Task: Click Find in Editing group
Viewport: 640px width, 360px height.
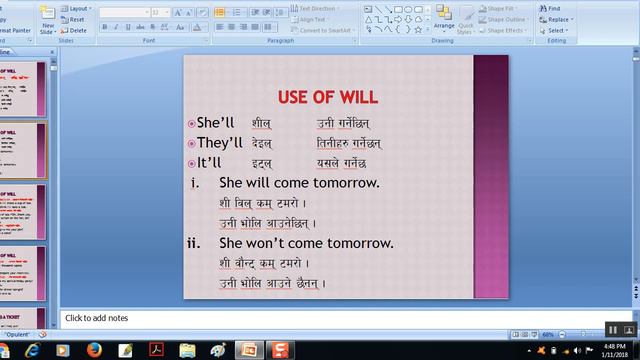Action: click(x=550, y=9)
